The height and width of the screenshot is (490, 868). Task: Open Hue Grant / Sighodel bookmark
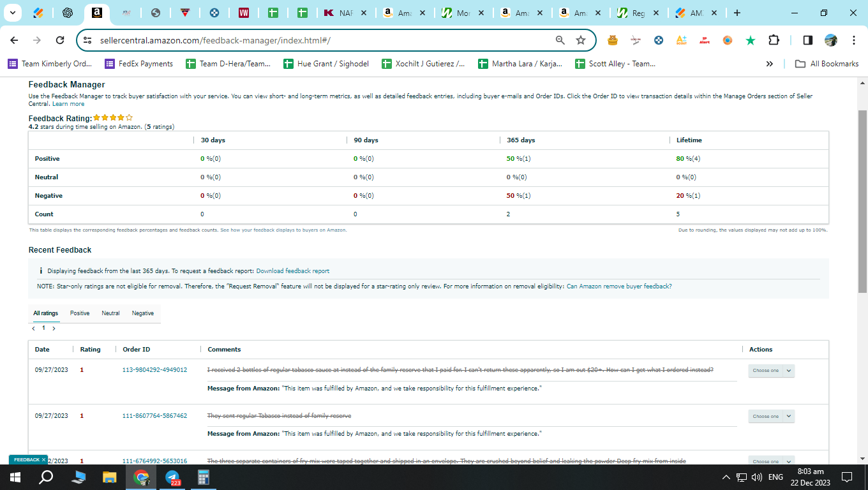coord(325,64)
